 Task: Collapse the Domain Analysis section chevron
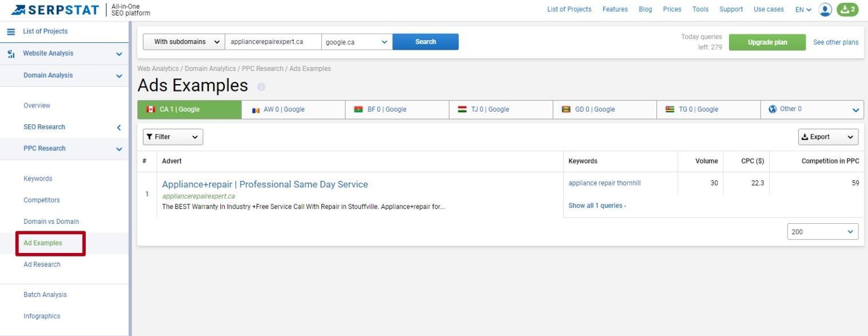(119, 76)
